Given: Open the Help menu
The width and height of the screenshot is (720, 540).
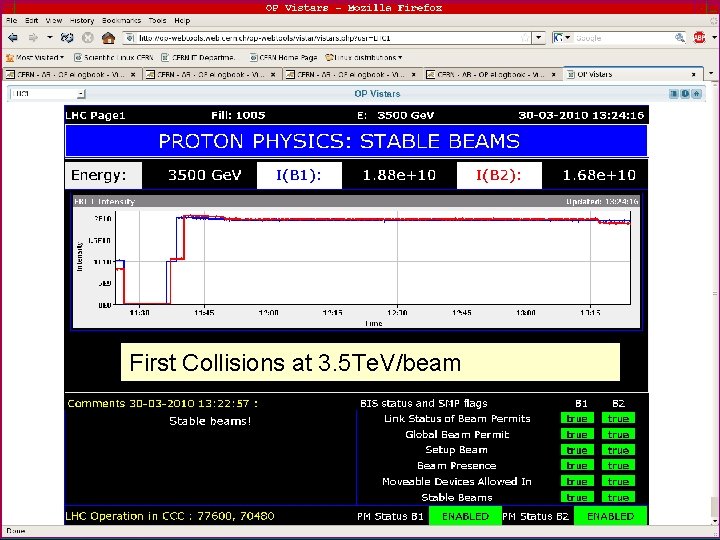Looking at the screenshot, I should click(x=182, y=21).
